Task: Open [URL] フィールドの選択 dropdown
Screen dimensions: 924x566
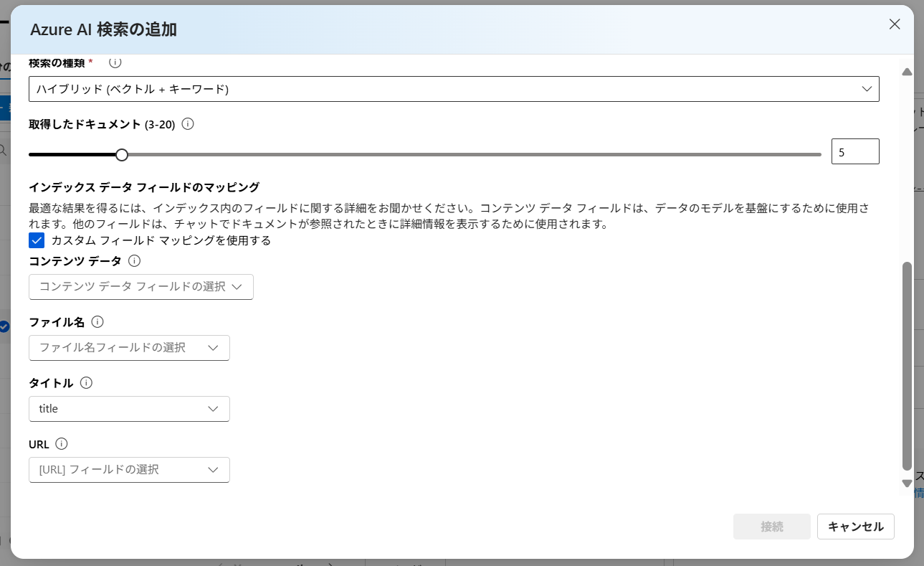Action: click(x=129, y=469)
